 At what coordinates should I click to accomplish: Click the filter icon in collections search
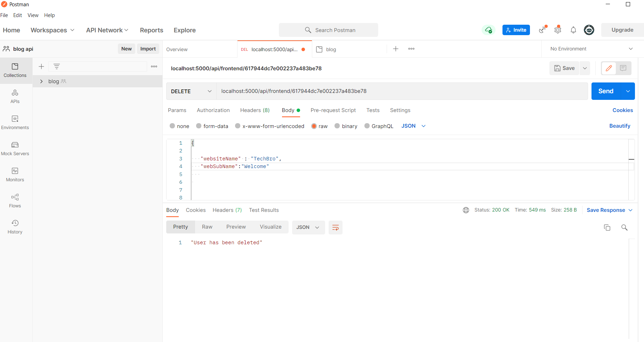click(x=57, y=66)
